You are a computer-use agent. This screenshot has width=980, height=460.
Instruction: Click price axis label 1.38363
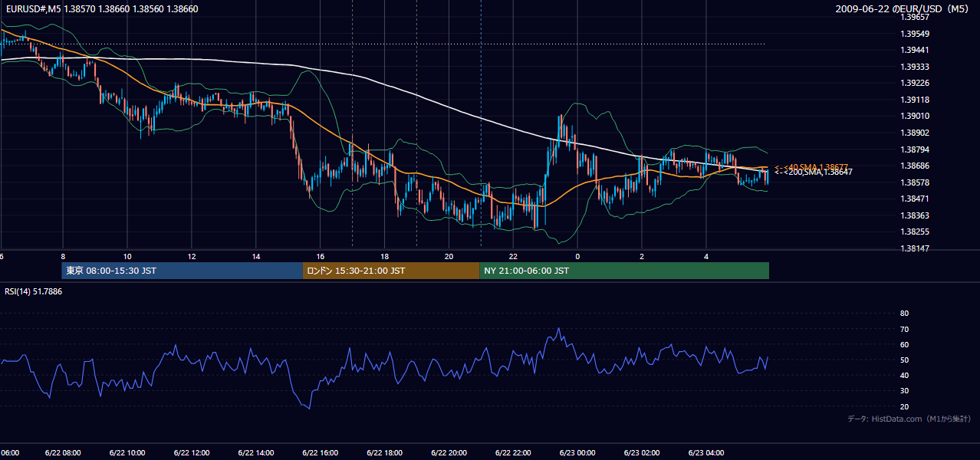coord(914,215)
